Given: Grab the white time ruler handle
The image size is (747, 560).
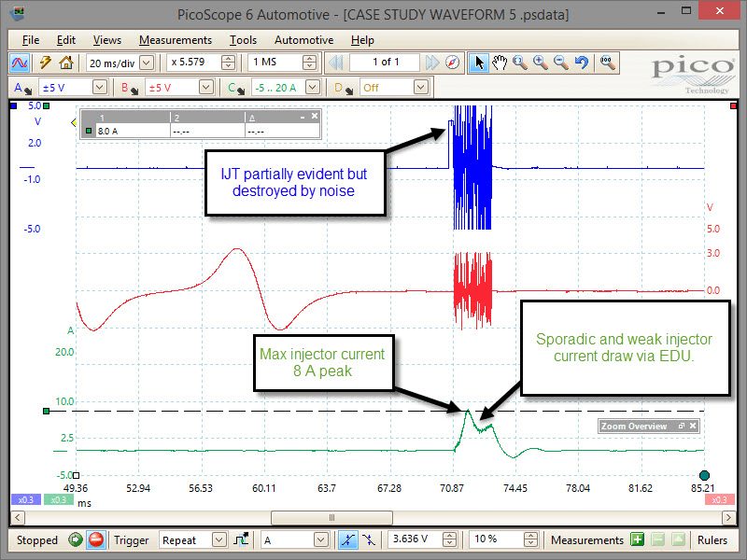Looking at the screenshot, I should pyautogui.click(x=77, y=475).
